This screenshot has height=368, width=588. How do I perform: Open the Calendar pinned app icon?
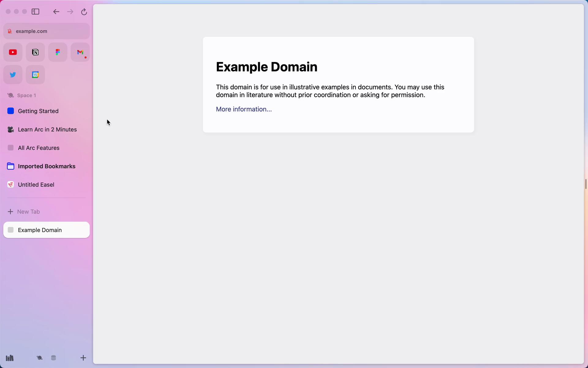[35, 75]
